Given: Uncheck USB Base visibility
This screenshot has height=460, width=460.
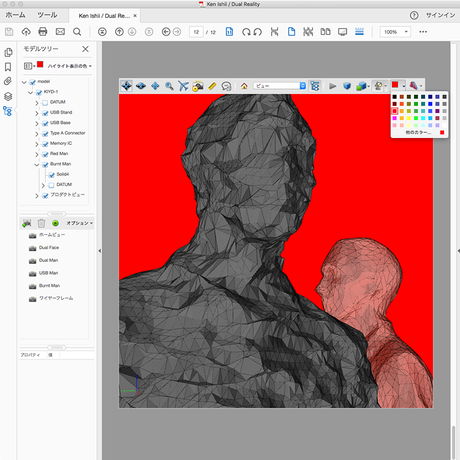Looking at the screenshot, I should 45,123.
